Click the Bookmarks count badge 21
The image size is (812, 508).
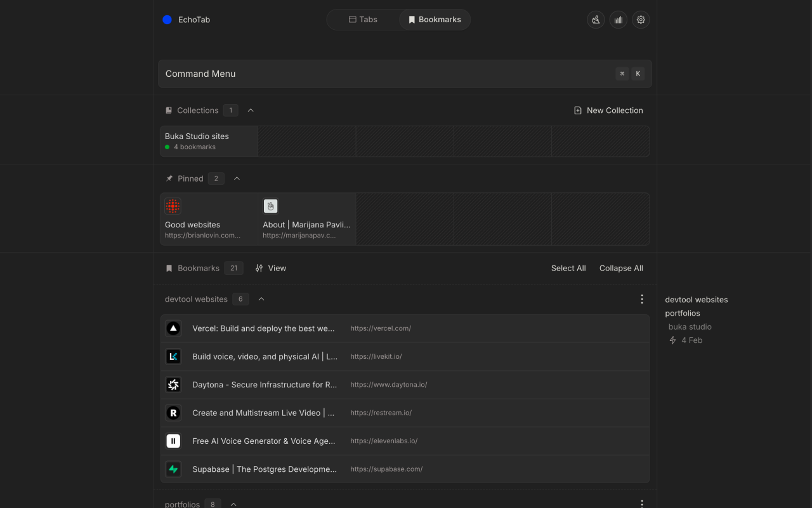pos(233,268)
